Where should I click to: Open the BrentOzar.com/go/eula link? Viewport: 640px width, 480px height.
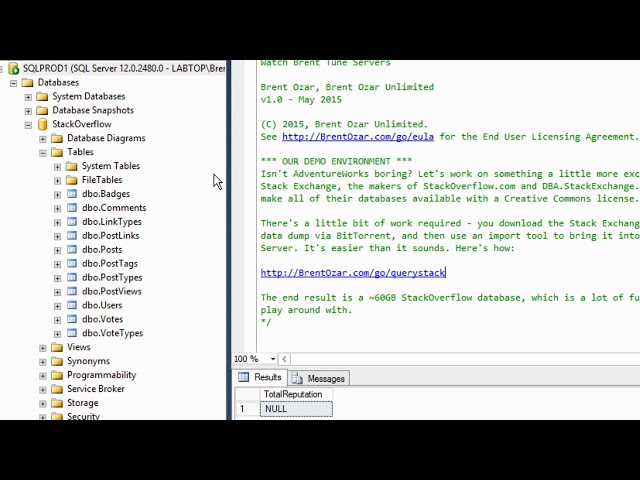358,137
